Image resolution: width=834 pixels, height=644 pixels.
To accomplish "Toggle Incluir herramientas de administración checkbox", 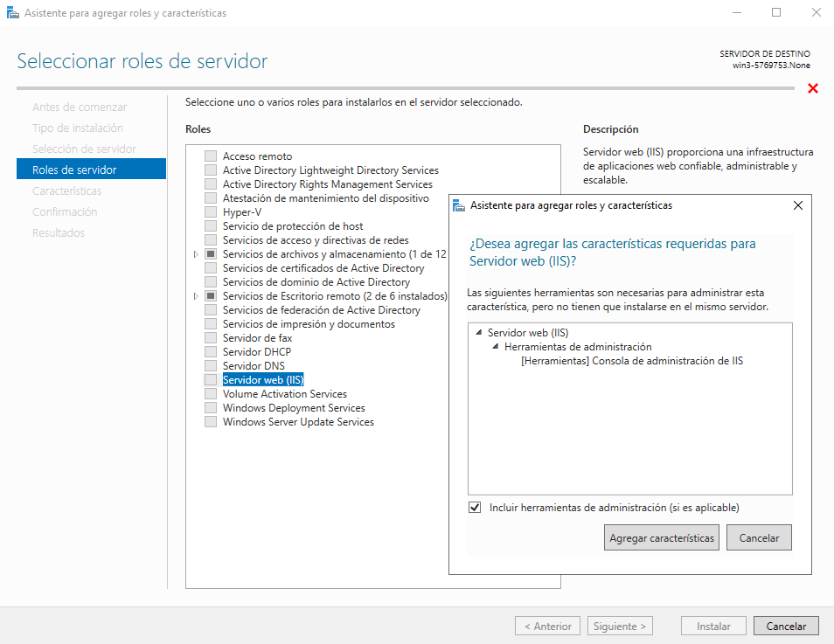I will (475, 508).
